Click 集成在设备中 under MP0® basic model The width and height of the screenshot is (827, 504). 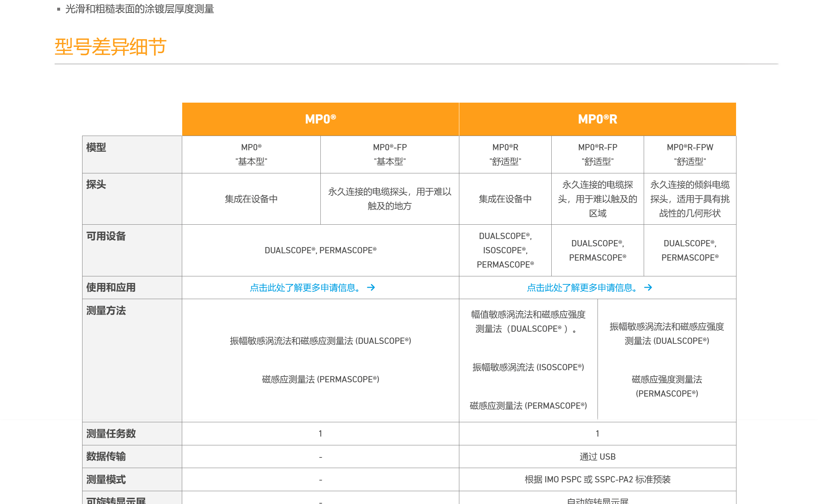[251, 199]
